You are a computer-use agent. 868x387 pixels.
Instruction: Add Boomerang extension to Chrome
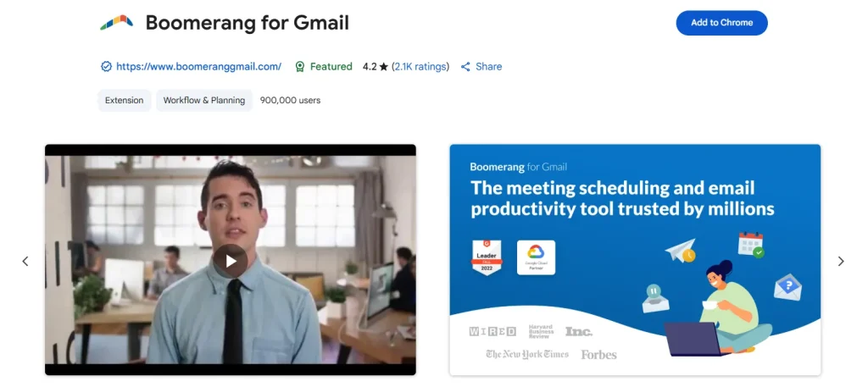[722, 23]
